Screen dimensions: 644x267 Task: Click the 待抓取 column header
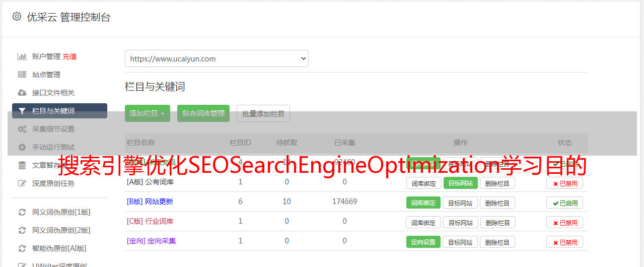287,143
